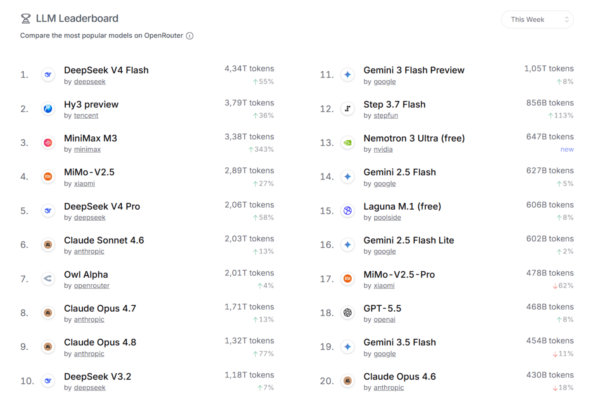The width and height of the screenshot is (592, 408).
Task: Click the deepseek author link under DeepSeek V3.2
Action: click(x=90, y=388)
